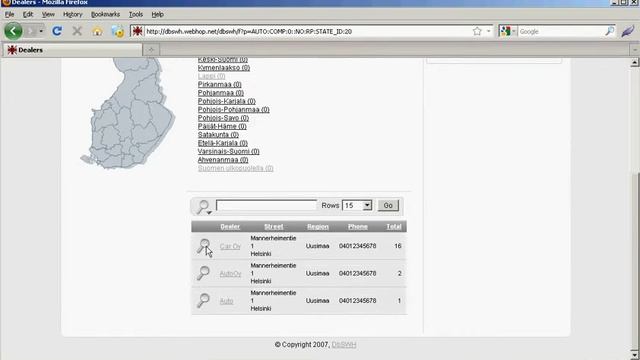Open the address bar history dropdown arrow
This screenshot has width=640, height=360.
click(489, 31)
